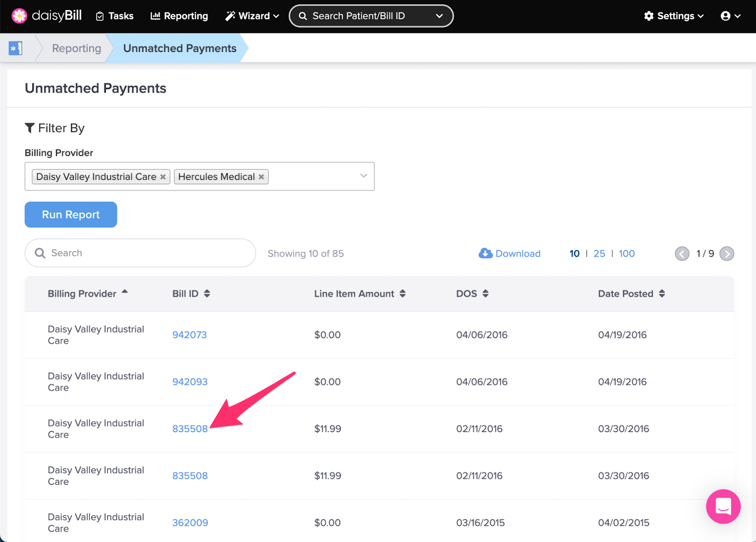
Task: Sort by DOS column
Action: click(472, 294)
